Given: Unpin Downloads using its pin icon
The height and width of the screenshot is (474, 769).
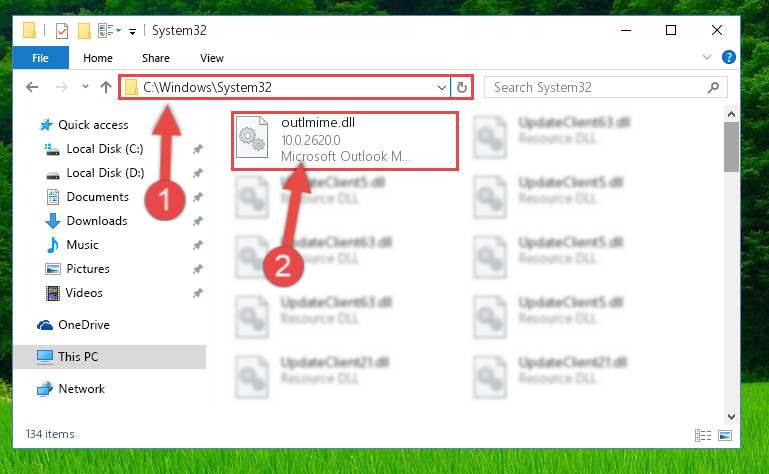Looking at the screenshot, I should coord(198,221).
